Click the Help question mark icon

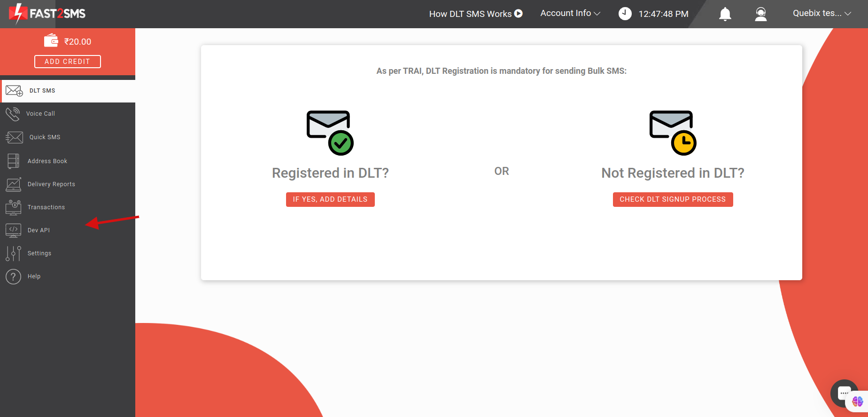pyautogui.click(x=13, y=276)
